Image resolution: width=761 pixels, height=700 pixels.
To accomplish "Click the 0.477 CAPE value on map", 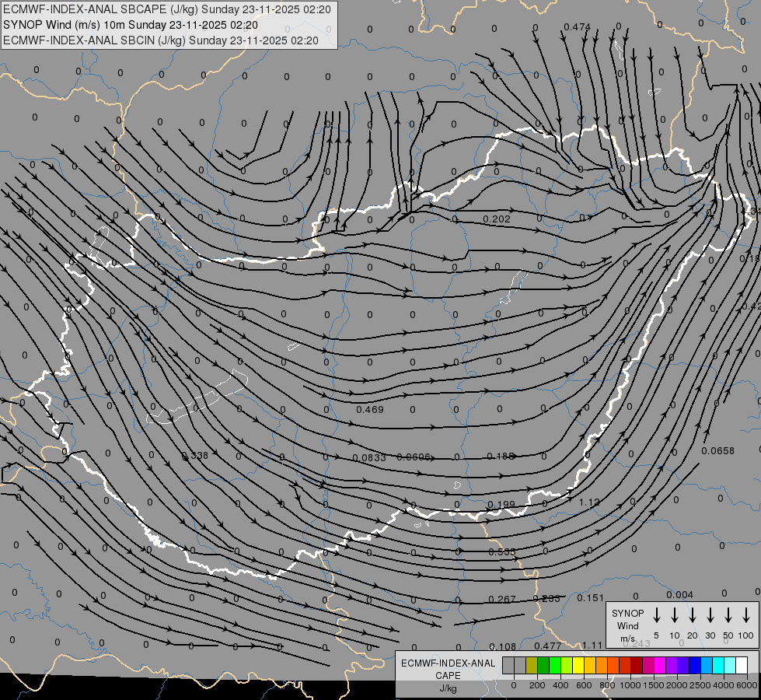I will point(548,646).
